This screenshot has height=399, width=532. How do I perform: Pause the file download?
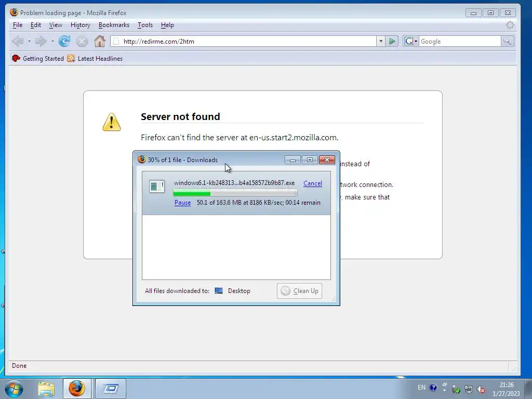point(182,203)
